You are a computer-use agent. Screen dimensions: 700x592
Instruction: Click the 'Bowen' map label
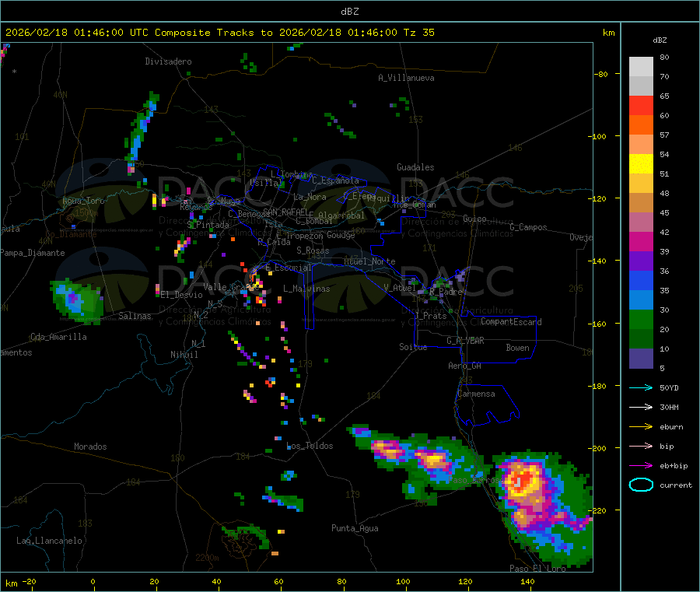point(517,348)
